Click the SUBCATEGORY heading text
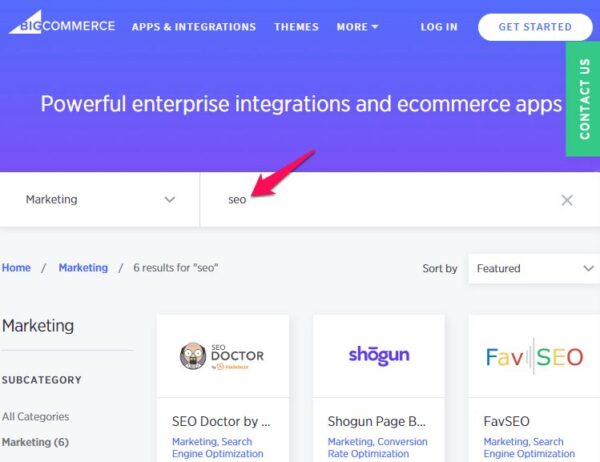600x462 pixels. (x=42, y=380)
